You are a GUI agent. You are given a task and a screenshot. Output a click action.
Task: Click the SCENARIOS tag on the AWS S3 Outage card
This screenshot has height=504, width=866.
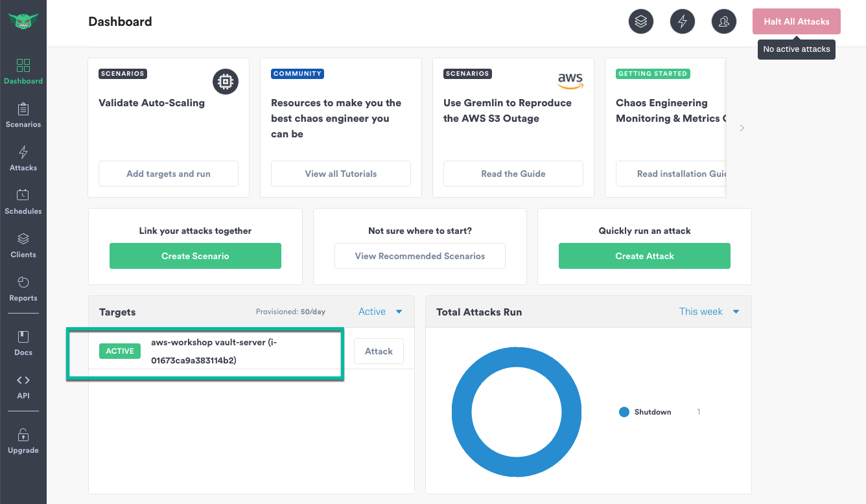point(467,74)
